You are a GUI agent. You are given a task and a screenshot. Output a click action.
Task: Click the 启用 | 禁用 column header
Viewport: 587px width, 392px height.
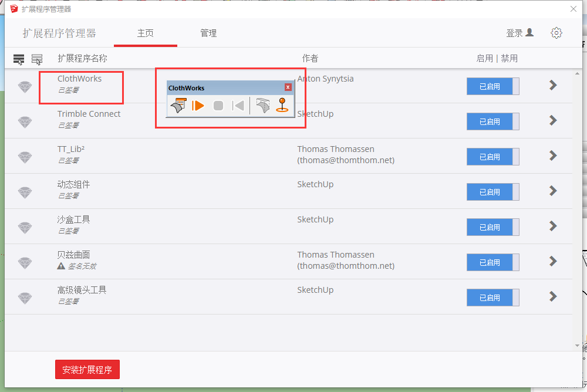click(497, 59)
